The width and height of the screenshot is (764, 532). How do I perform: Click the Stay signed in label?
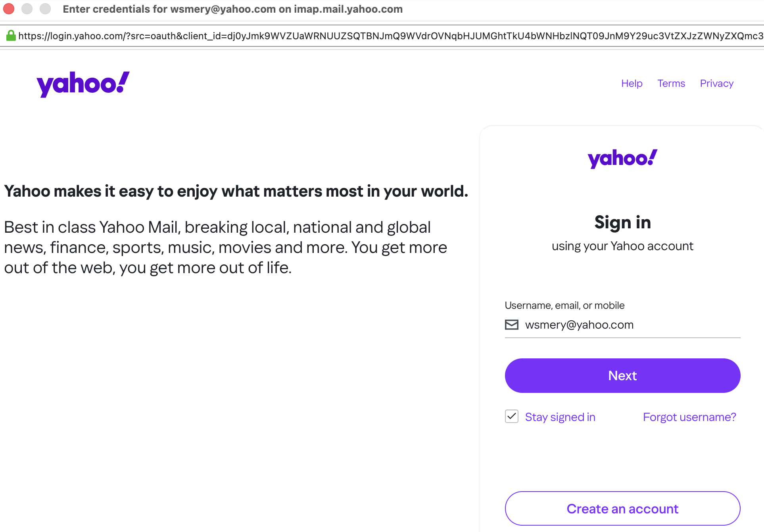point(560,417)
